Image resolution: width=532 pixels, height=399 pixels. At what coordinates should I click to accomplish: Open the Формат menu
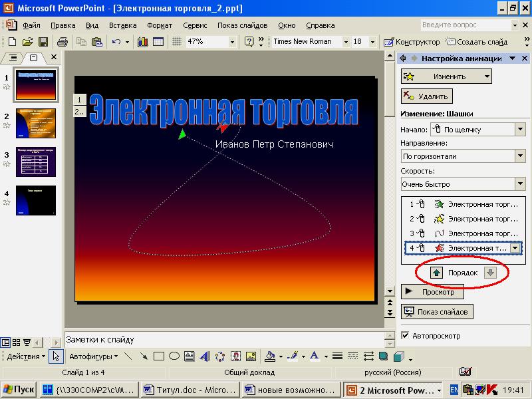(x=160, y=25)
